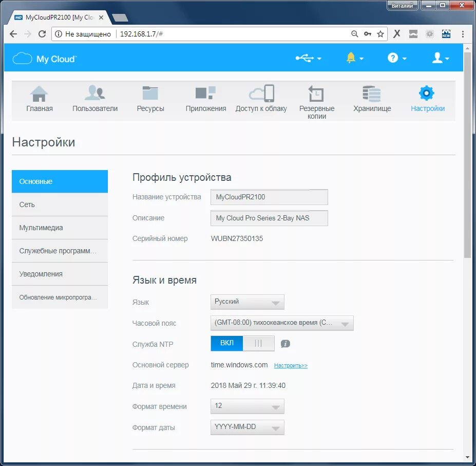This screenshot has height=466, width=476.
Task: Bookmark this page with the star
Action: point(380,34)
